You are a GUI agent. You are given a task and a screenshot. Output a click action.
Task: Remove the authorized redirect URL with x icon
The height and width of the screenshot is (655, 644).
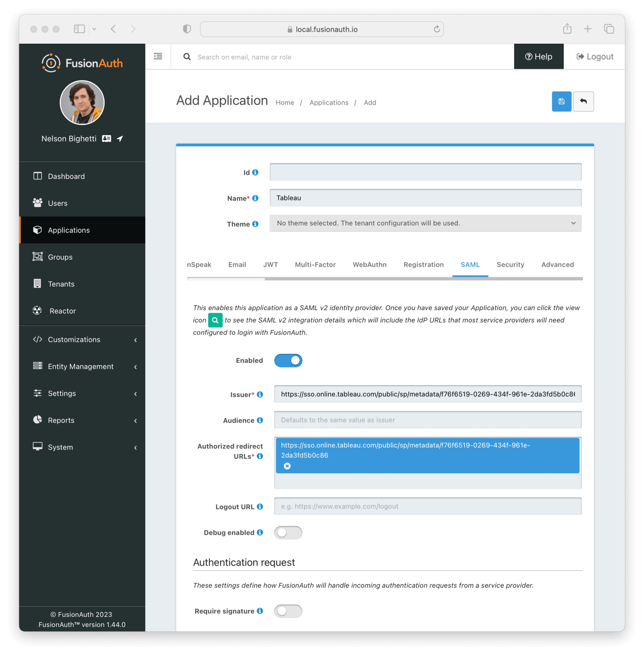(x=287, y=466)
